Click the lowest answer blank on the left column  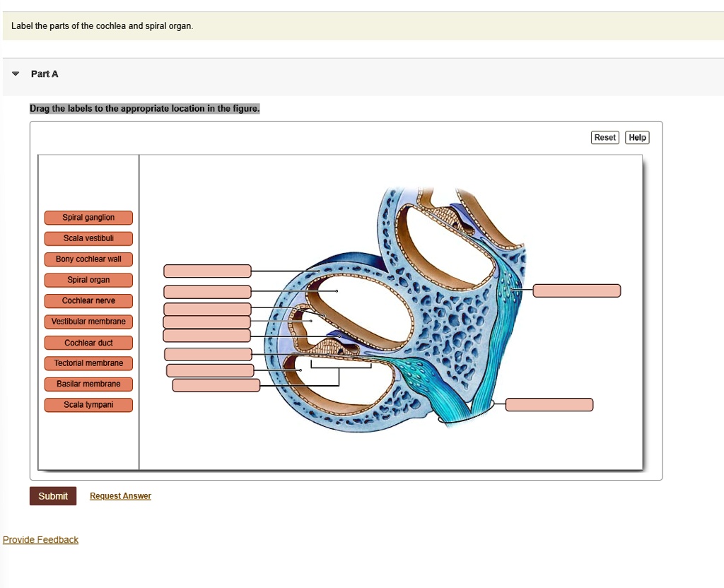tap(216, 385)
